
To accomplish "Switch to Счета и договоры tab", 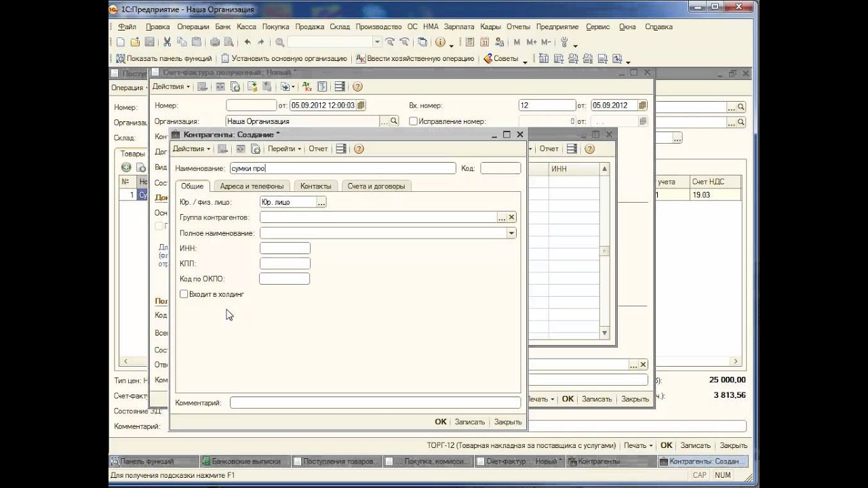I will click(376, 186).
